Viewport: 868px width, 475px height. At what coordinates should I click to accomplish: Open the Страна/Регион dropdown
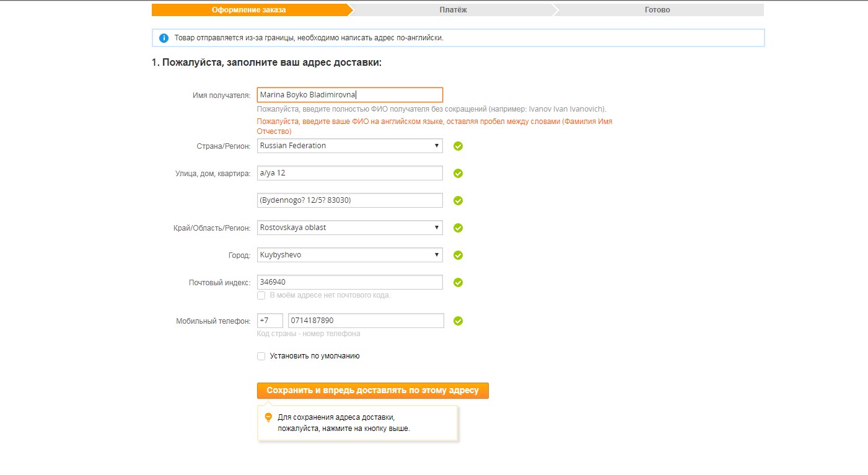pos(349,146)
